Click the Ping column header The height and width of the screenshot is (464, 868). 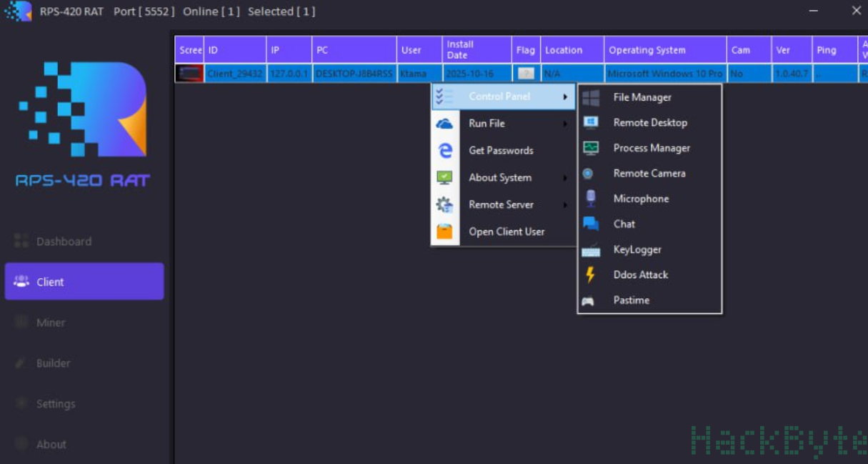coord(834,50)
